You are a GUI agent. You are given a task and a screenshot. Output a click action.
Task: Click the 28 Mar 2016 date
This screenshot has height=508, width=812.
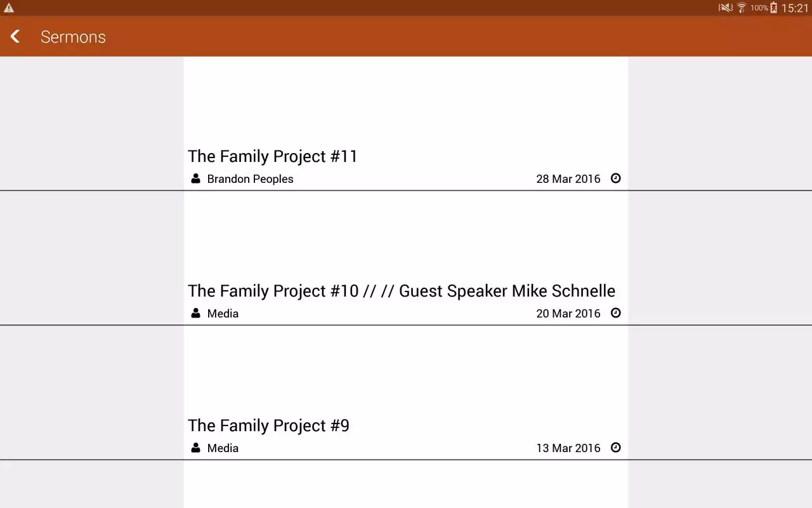[568, 179]
